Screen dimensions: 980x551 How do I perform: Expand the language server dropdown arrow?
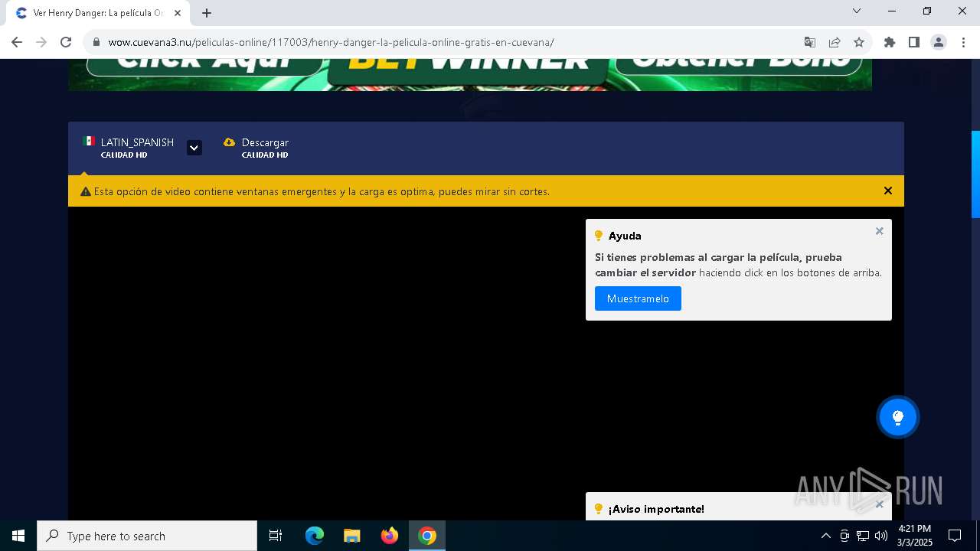click(x=194, y=148)
